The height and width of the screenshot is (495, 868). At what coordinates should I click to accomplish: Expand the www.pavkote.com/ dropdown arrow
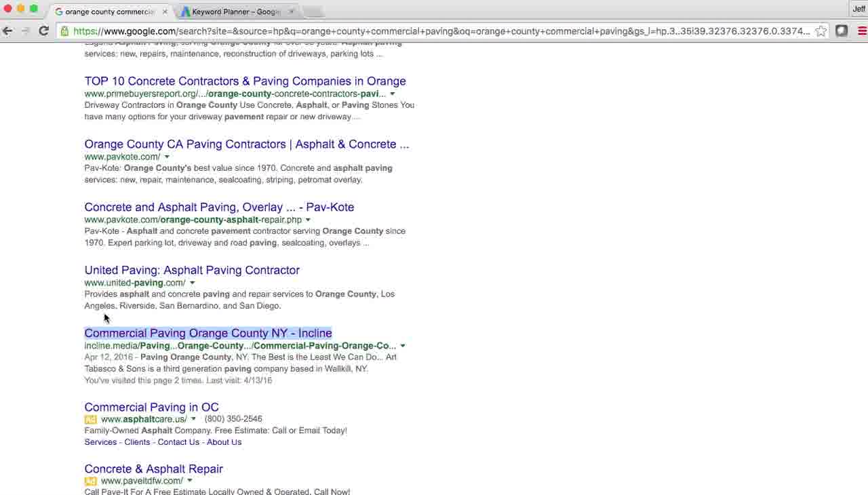pos(167,157)
